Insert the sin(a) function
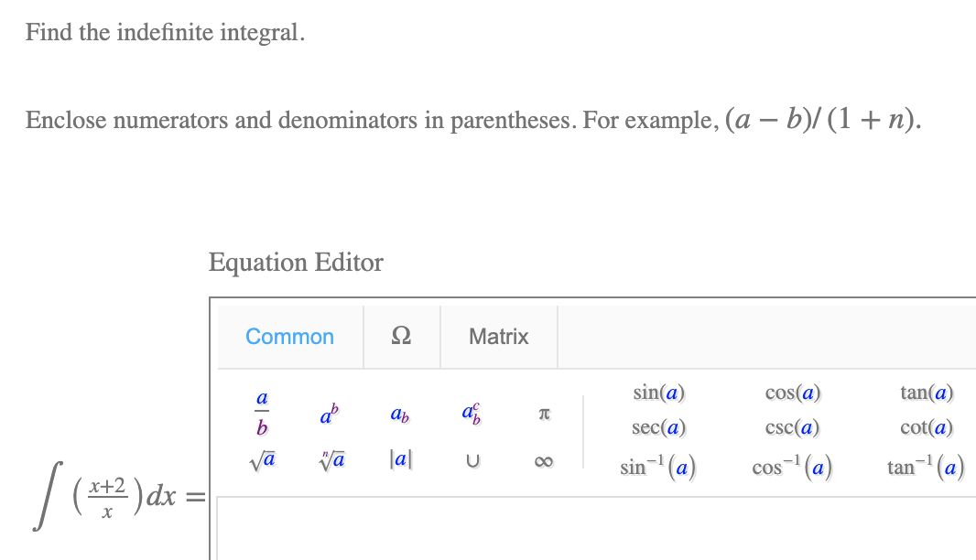Viewport: 976px width, 560px height. [658, 393]
